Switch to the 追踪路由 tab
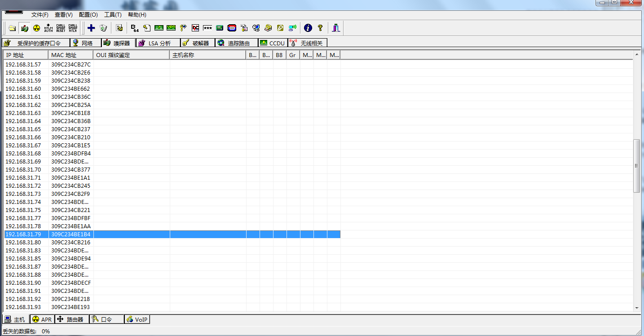The image size is (644, 336). pos(236,43)
